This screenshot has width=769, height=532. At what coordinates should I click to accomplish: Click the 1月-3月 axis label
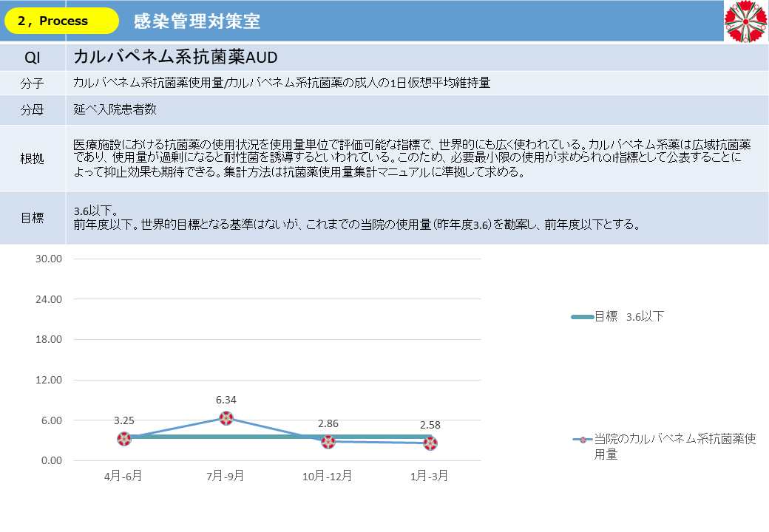[429, 476]
